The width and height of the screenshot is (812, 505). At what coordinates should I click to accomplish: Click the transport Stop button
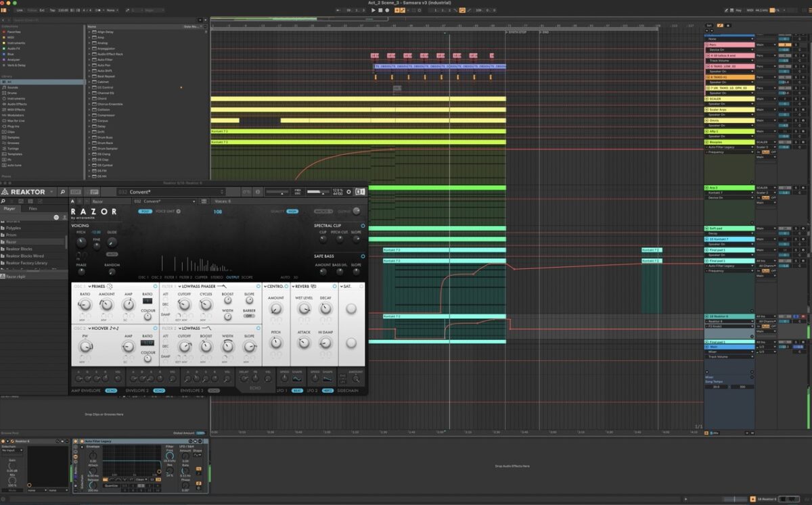coord(380,10)
